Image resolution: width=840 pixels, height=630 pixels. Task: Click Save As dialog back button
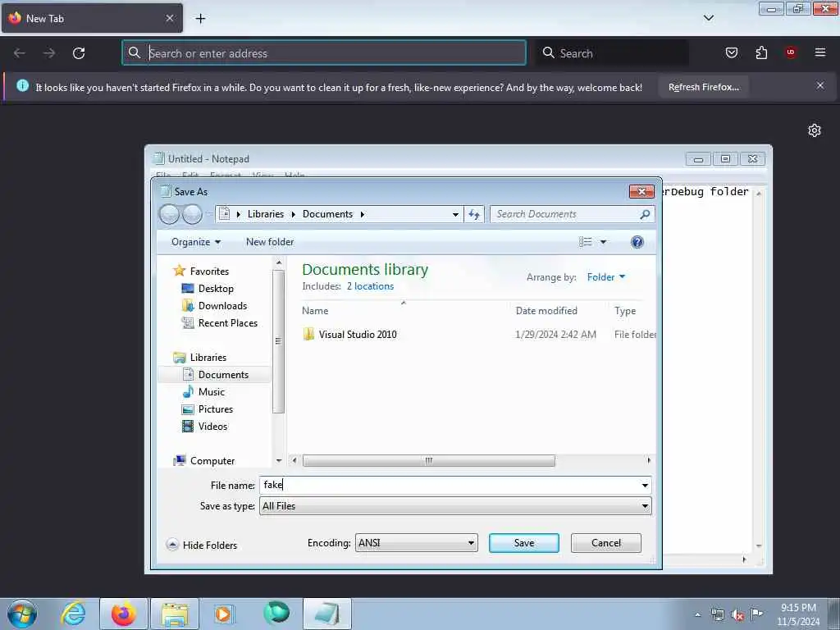point(169,214)
